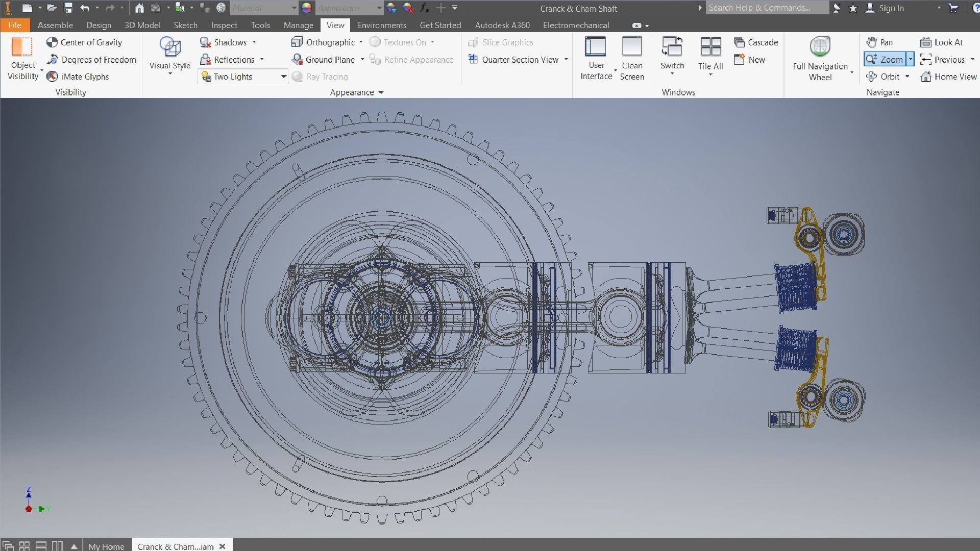Open the Electromechanical ribbon tab
The height and width of the screenshot is (551, 980).
pos(576,25)
